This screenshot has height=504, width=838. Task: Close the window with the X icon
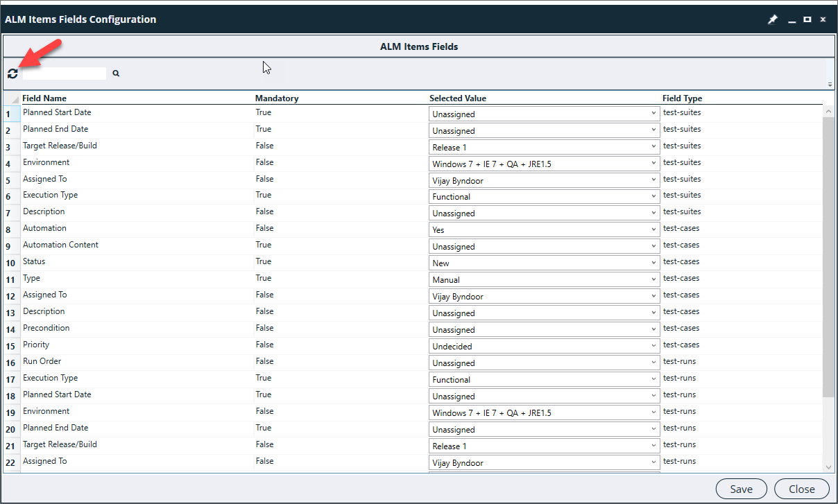click(x=823, y=19)
